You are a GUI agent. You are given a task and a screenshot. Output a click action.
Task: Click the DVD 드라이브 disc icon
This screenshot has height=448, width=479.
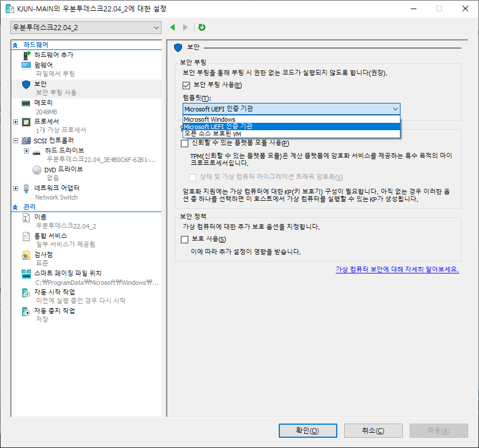pyautogui.click(x=37, y=170)
